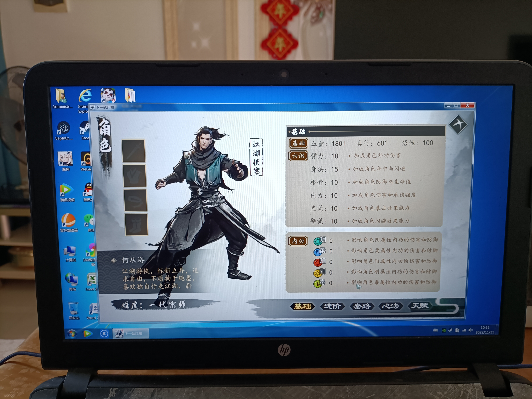Click the 血量: 1801 stat
This screenshot has height=399, width=532.
tap(328, 144)
